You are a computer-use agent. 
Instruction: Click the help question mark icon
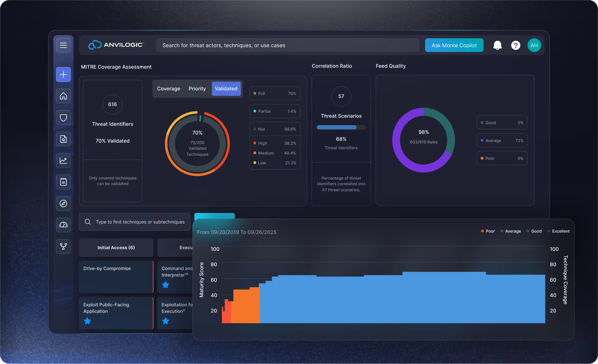tap(515, 45)
